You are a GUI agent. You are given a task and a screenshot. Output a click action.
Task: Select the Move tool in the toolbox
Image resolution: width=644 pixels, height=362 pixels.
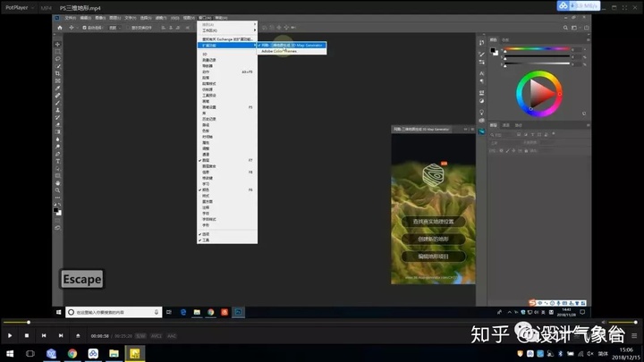click(57, 45)
